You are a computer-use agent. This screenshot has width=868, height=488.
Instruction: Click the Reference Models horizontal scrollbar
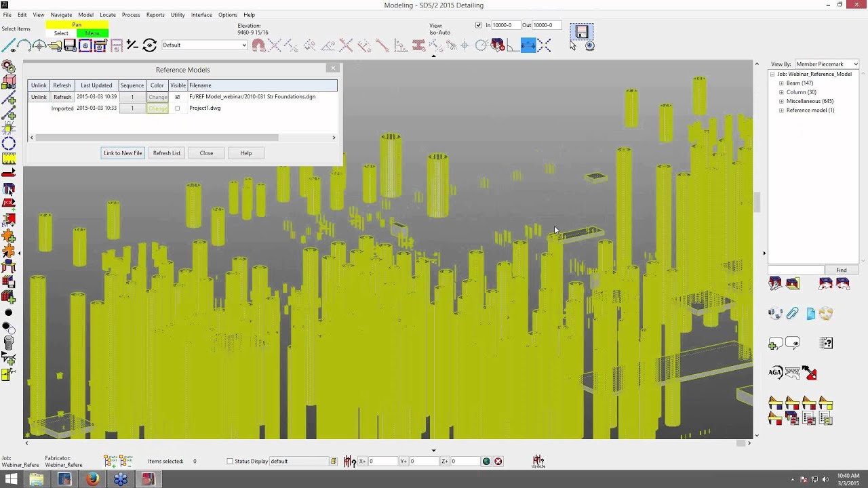[x=157, y=138]
